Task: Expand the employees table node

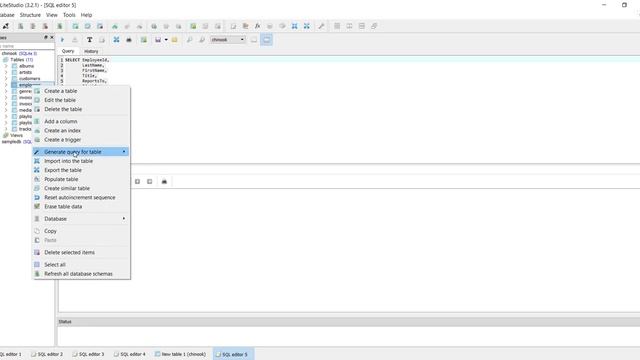Action: click(6, 85)
